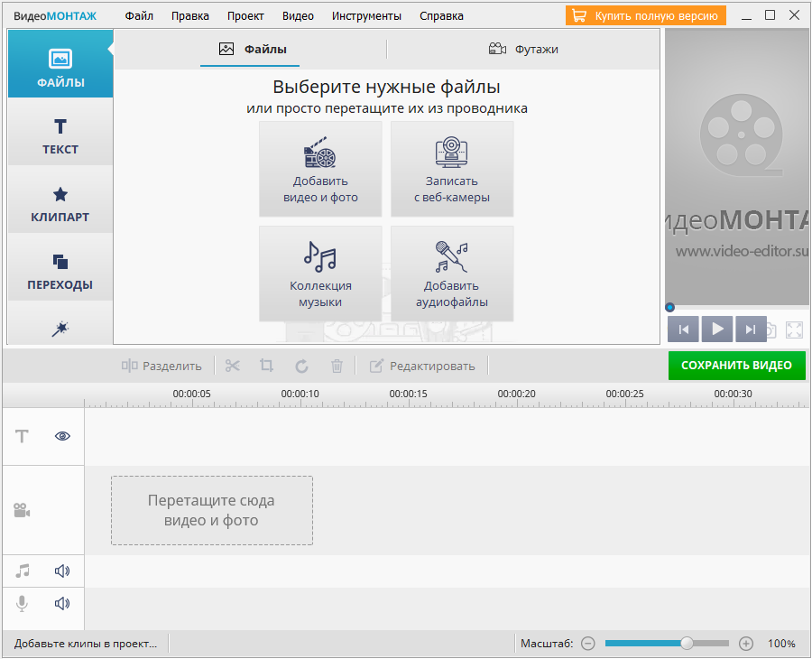Click Купить полную версию button
Image resolution: width=812 pixels, height=659 pixels.
[x=646, y=16]
